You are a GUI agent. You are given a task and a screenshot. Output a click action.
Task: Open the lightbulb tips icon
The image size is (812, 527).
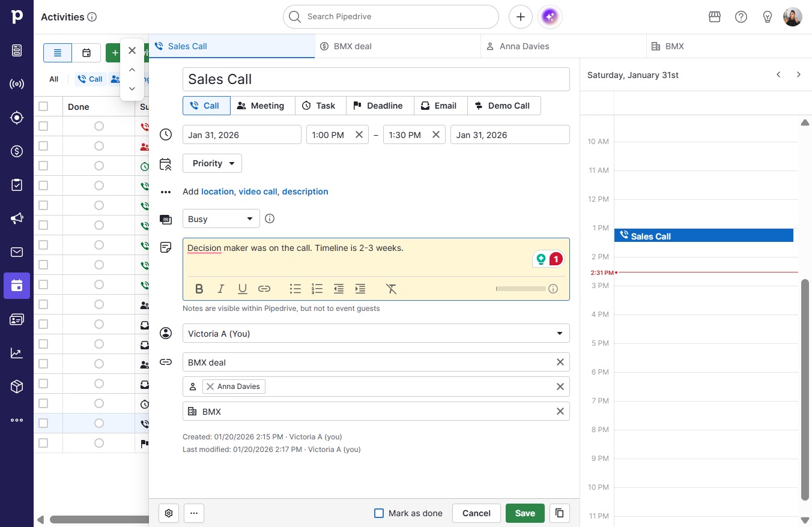[x=768, y=17]
